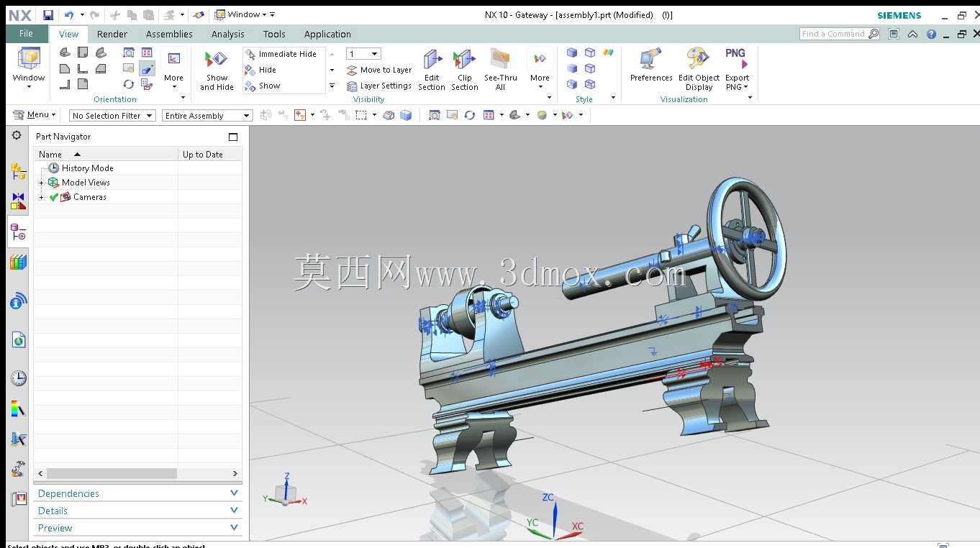
Task: Open the File tab
Action: (x=26, y=34)
